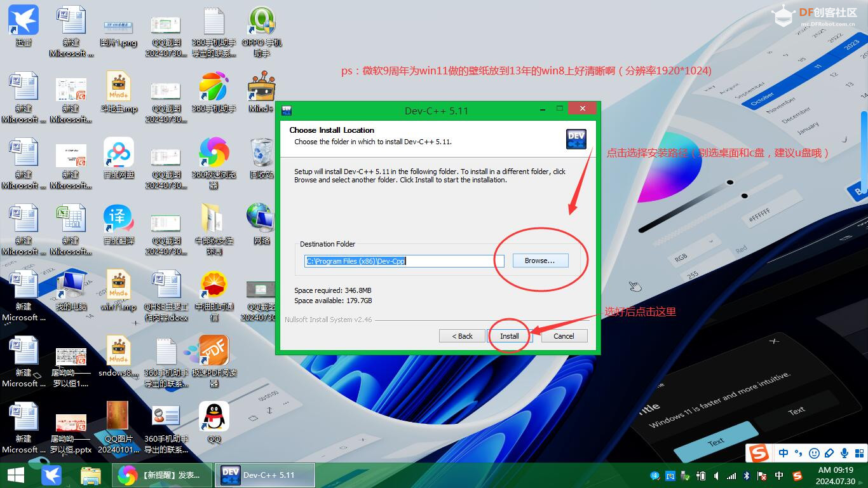Switch to the 【新提醒】发表 browser taskbar button
Viewport: 868px width, 488px height.
point(163,475)
